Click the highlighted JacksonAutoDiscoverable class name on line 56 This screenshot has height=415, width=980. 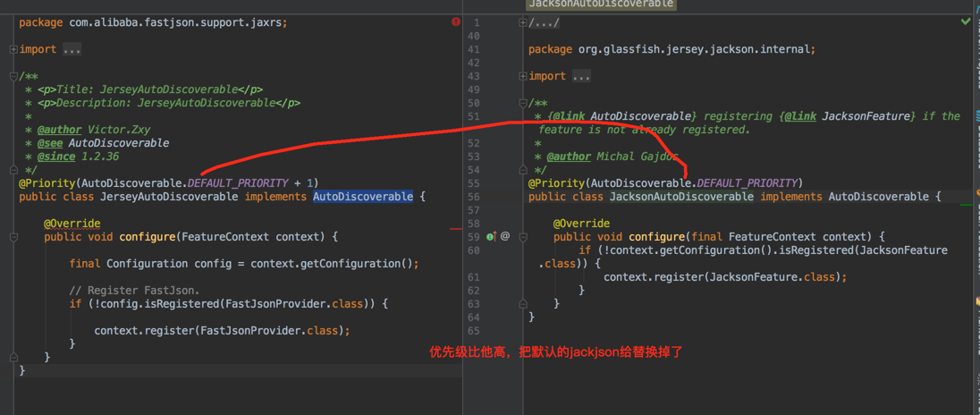[681, 197]
